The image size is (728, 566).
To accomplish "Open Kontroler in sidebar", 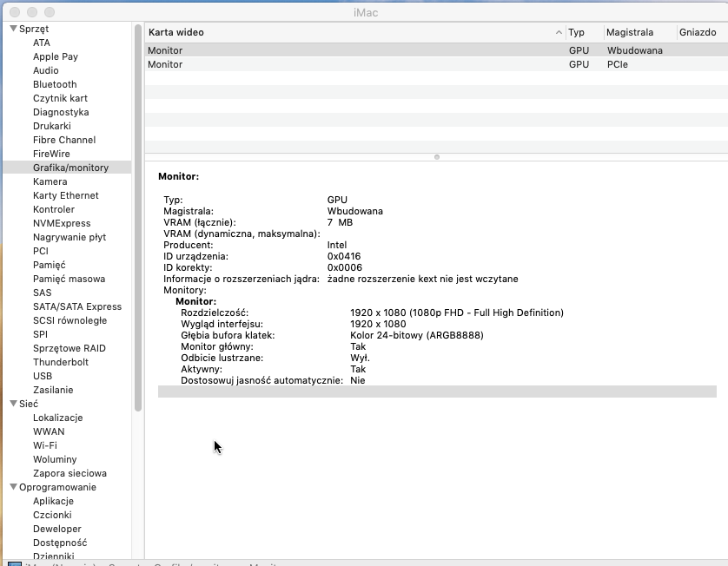I will coord(53,210).
